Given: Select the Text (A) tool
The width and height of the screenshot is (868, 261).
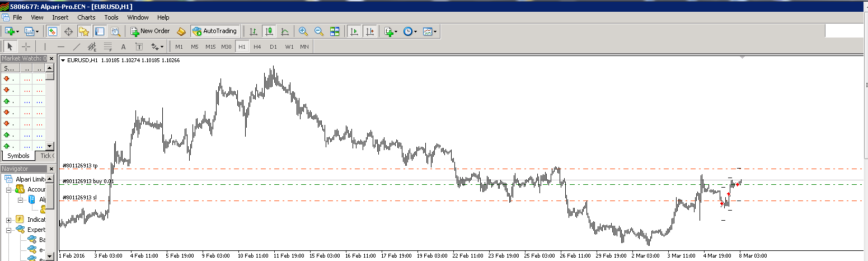Looking at the screenshot, I should pos(124,46).
